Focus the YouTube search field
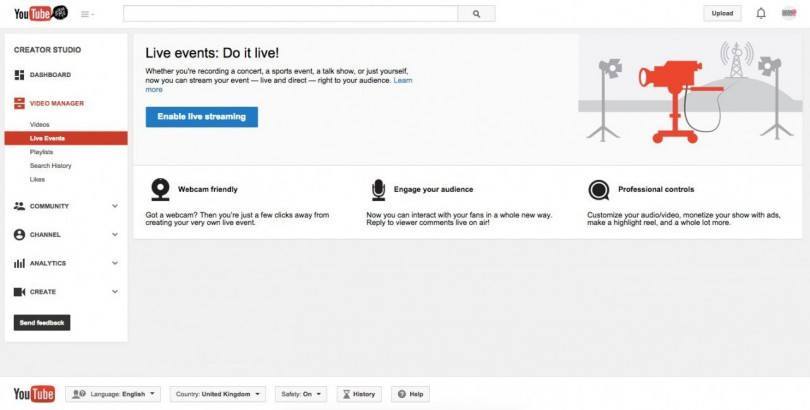 tap(290, 14)
